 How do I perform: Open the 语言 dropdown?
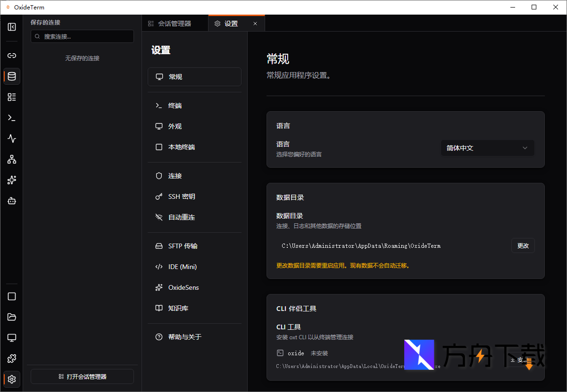point(487,147)
